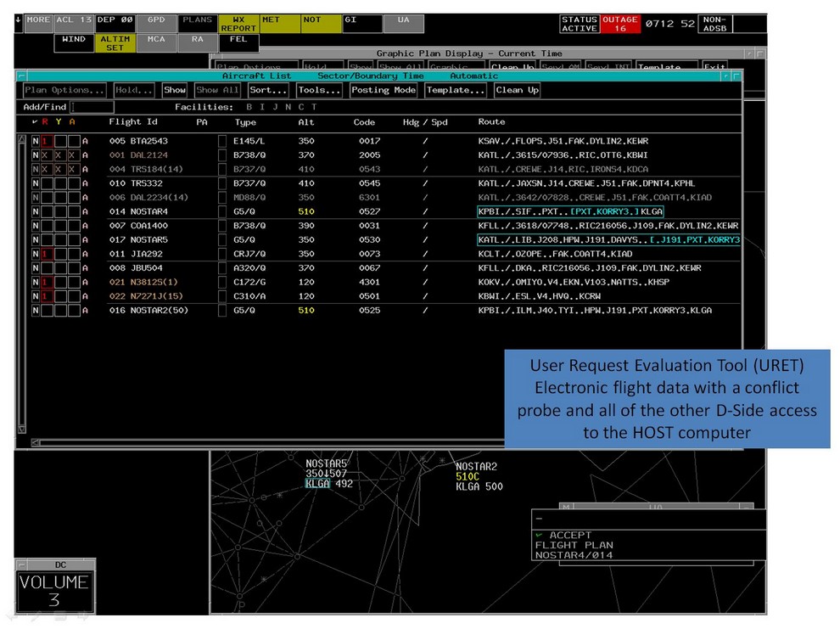Image resolution: width=840 pixels, height=629 pixels.
Task: Open the Template... menu in Aircraft List
Action: 456,90
